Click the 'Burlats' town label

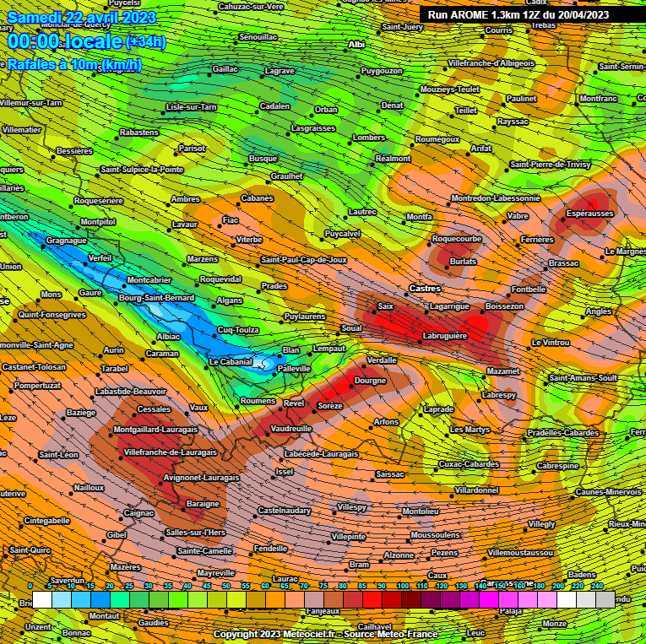coord(463,262)
